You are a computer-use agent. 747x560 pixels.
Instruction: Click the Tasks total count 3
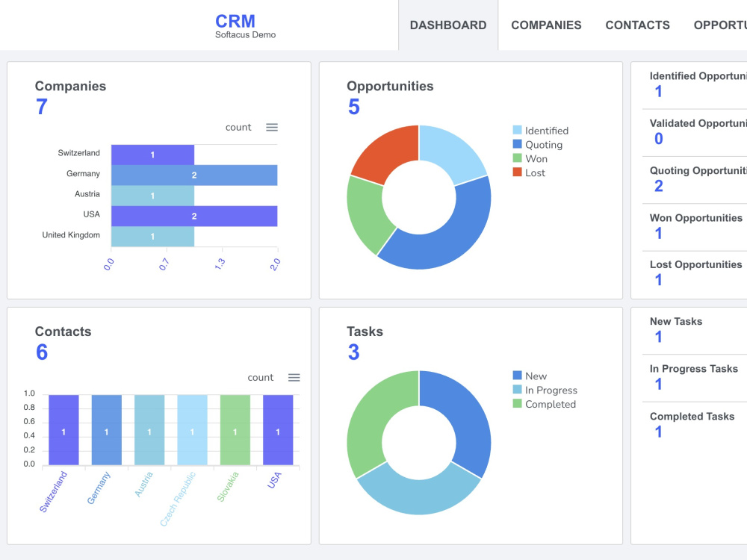353,352
